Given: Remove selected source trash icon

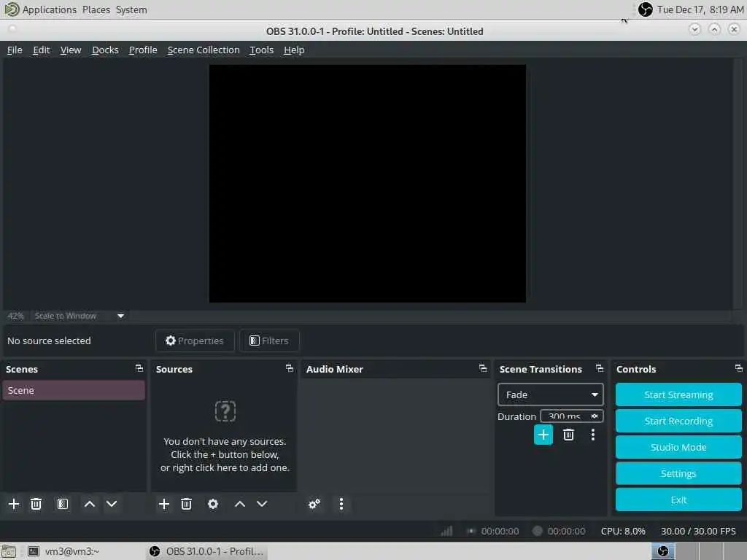Looking at the screenshot, I should click(x=186, y=504).
